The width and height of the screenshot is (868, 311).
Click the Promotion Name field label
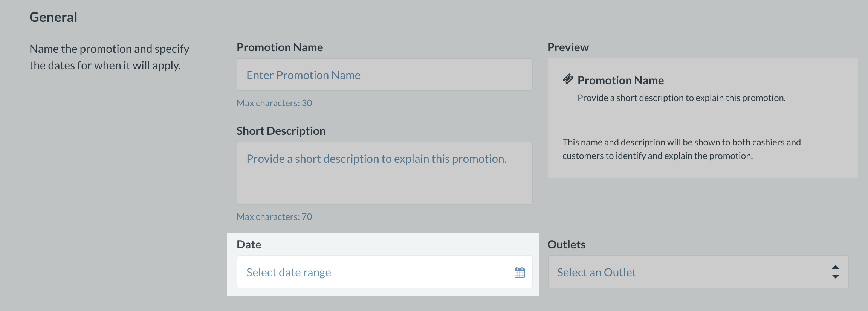[280, 47]
